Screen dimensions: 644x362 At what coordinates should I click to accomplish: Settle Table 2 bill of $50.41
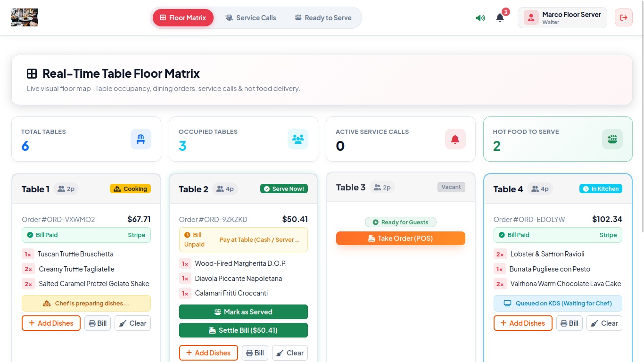[243, 330]
